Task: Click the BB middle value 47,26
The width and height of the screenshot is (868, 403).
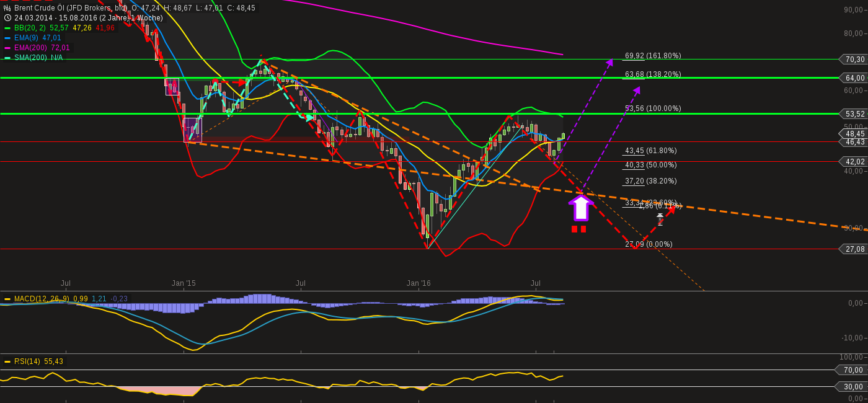Action: coord(82,28)
